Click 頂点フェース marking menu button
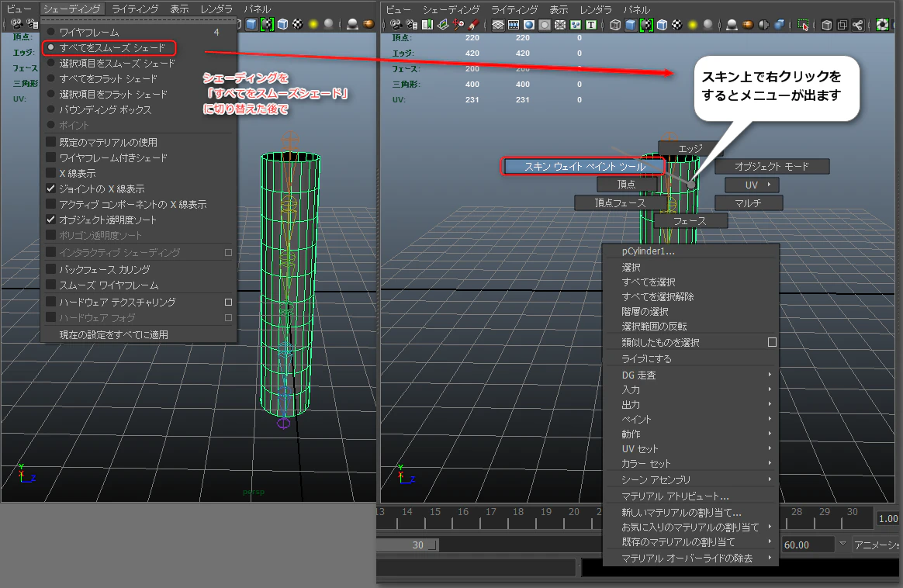The height and width of the screenshot is (588, 903). [621, 202]
